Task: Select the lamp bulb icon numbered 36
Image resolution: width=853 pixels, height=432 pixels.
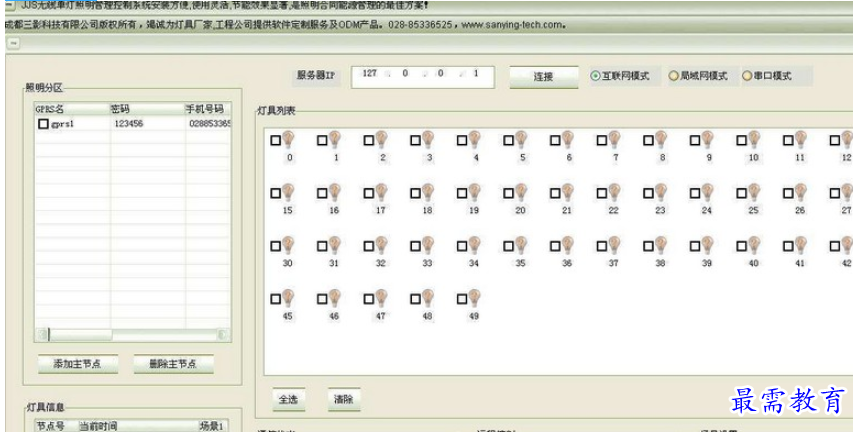Action: tap(568, 245)
